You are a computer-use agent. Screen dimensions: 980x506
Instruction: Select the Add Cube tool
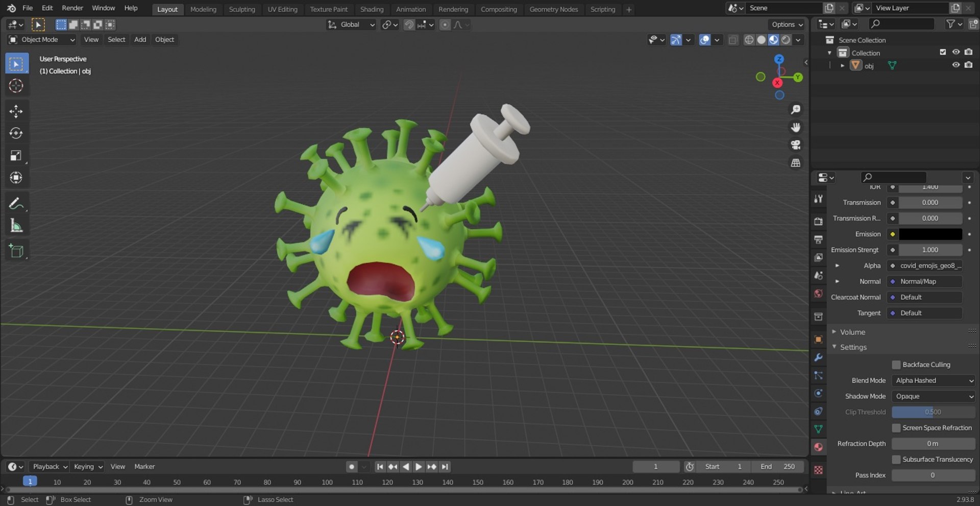pyautogui.click(x=16, y=251)
